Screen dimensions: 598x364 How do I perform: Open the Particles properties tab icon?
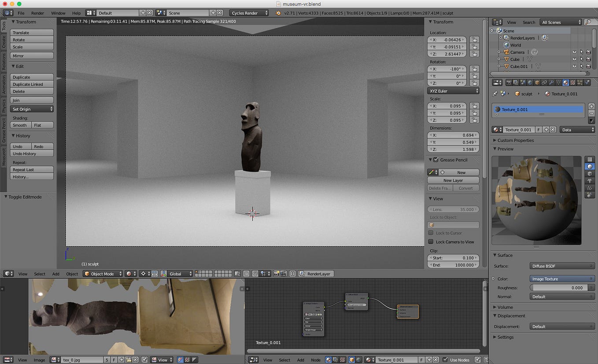pyautogui.click(x=580, y=82)
